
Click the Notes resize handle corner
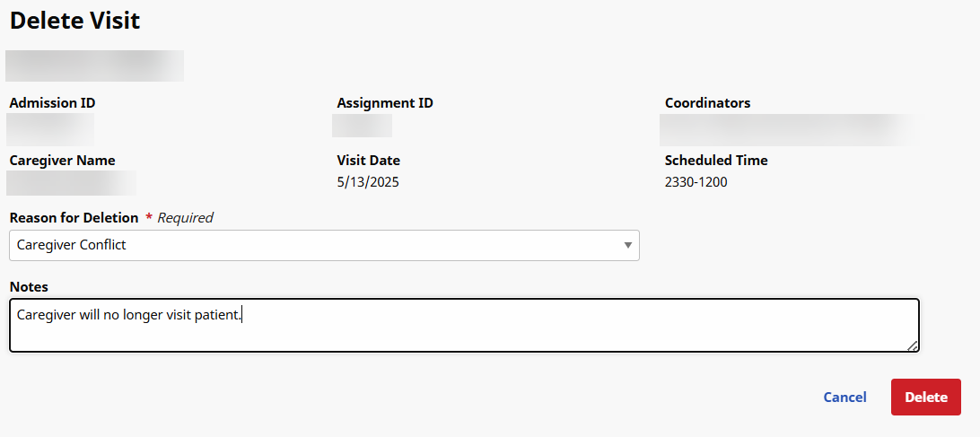(x=912, y=345)
